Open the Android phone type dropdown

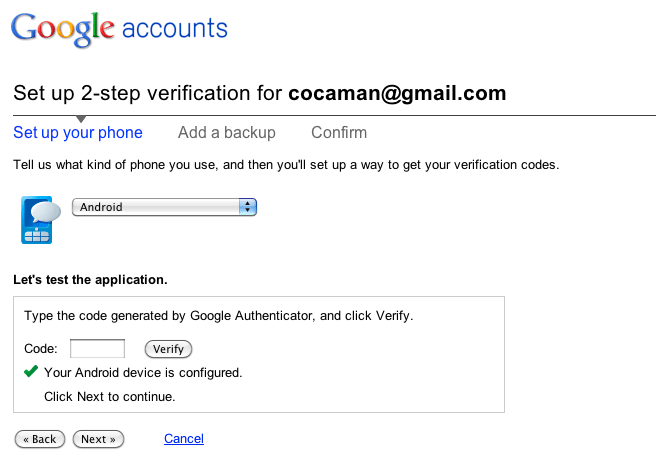point(164,207)
